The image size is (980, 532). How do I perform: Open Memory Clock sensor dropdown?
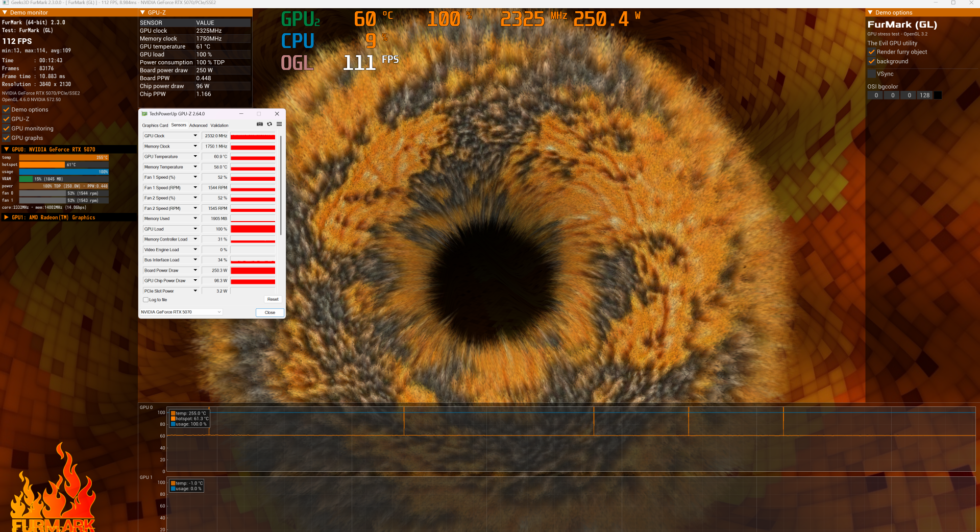click(x=195, y=146)
